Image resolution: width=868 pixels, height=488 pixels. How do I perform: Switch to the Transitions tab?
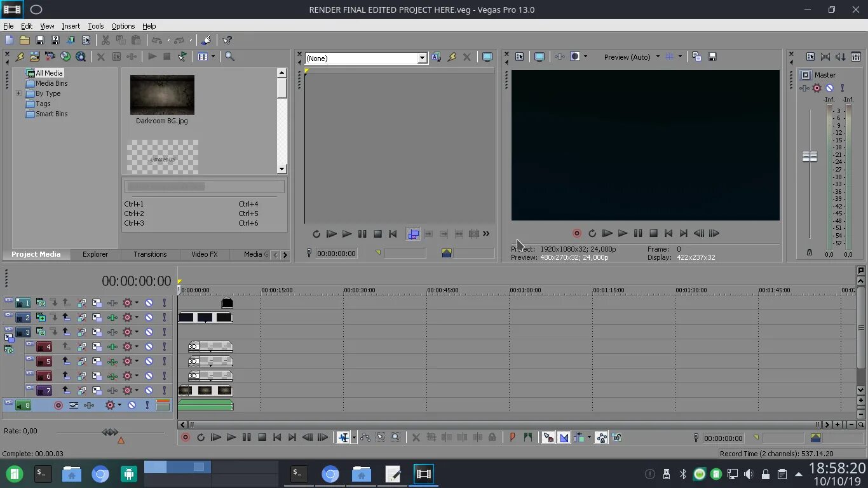[150, 254]
